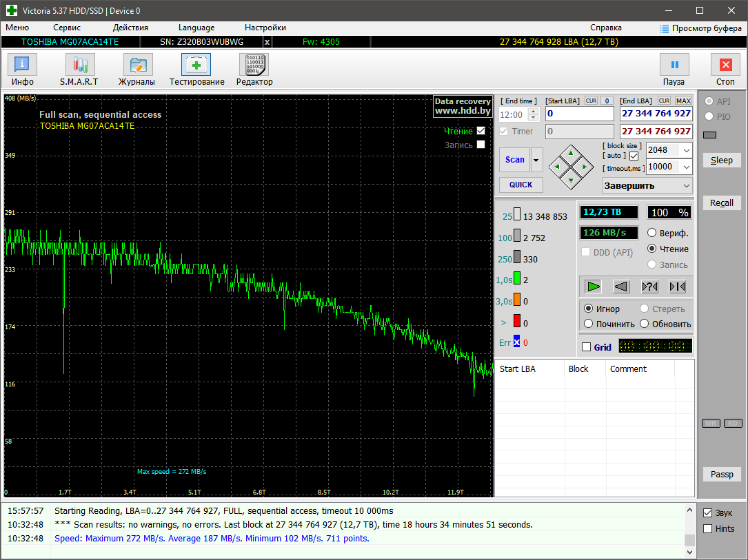Toggle the Чтение checkbox on the graph
Image resolution: width=748 pixels, height=560 pixels.
pos(481,131)
